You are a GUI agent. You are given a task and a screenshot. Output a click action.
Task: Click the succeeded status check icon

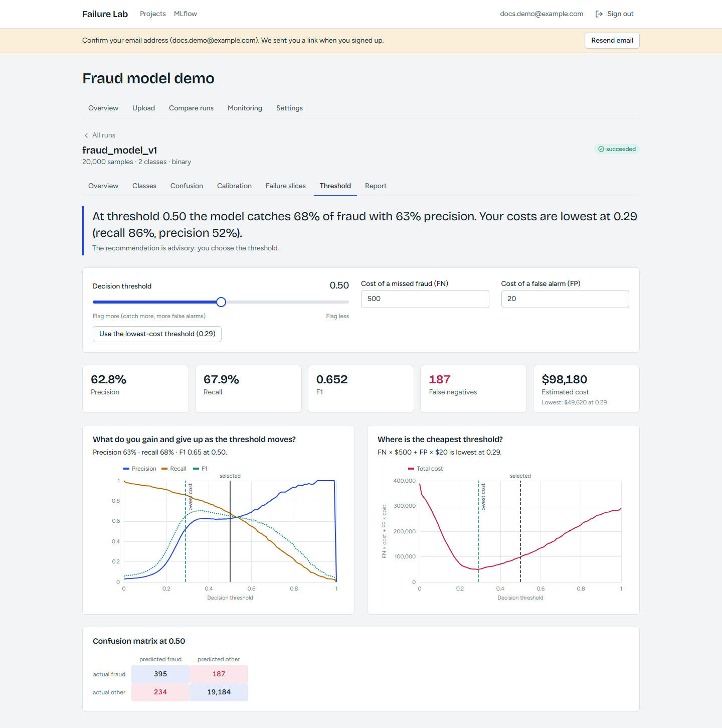[x=601, y=149]
